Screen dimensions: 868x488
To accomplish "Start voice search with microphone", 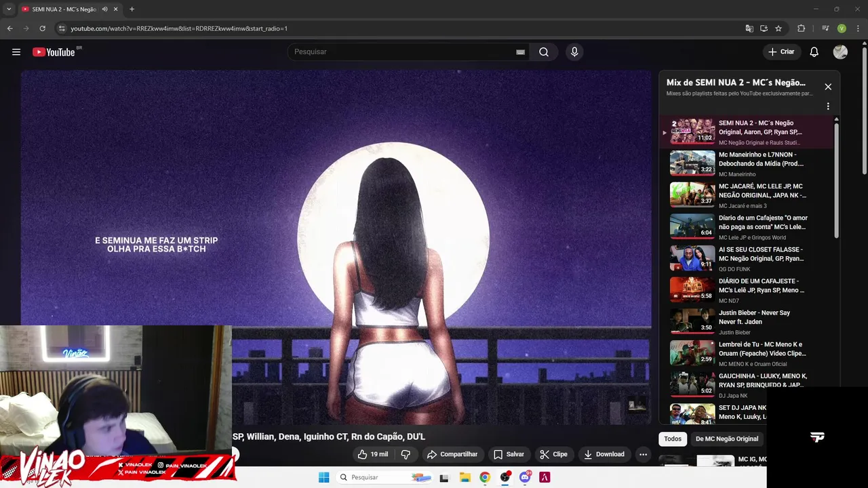I will tap(574, 52).
